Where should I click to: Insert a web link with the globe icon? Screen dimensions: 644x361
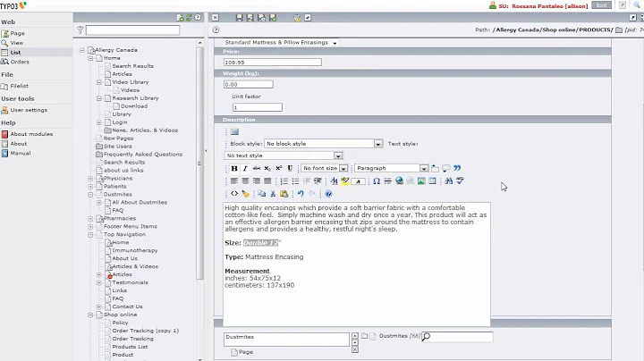[x=399, y=180]
